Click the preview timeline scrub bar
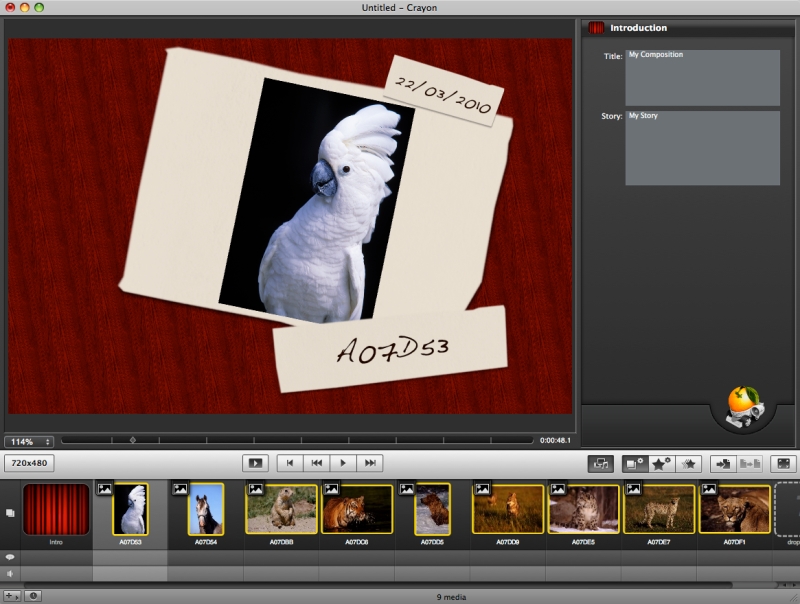The image size is (800, 604). tap(297, 440)
